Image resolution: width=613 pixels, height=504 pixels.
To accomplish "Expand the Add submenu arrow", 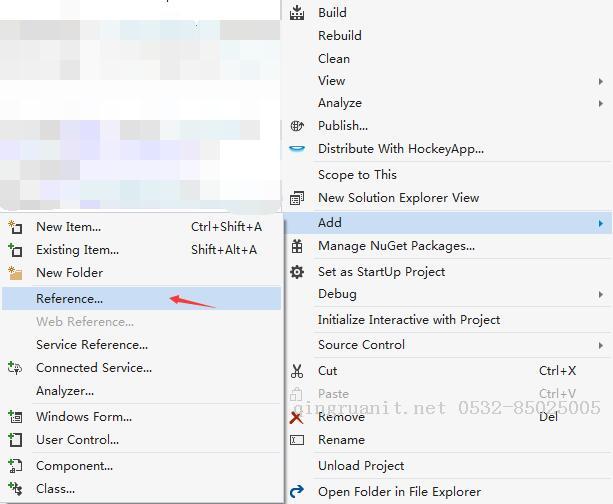I will click(600, 223).
